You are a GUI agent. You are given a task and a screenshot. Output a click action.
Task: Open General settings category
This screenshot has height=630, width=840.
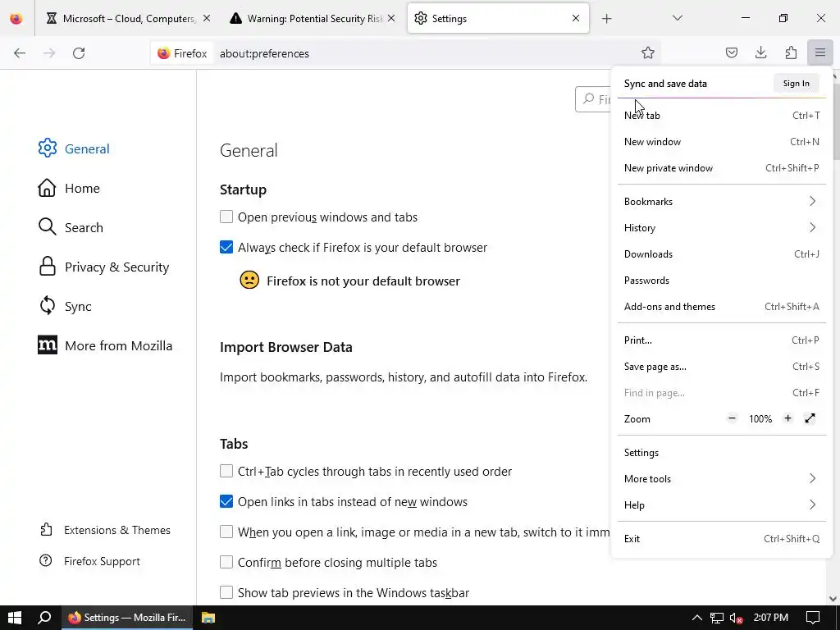74,148
